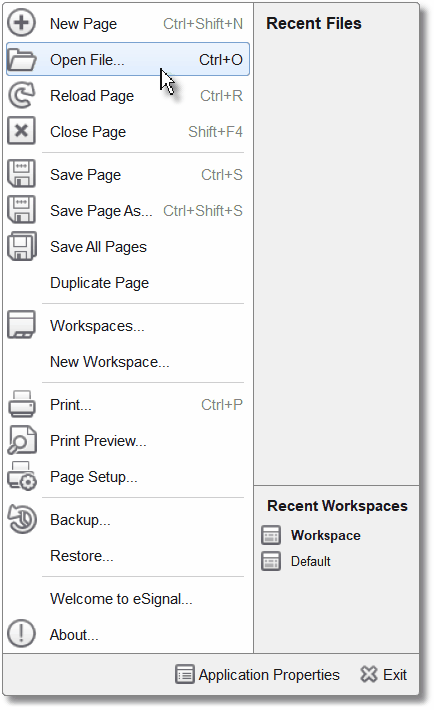
Task: Open the Workspaces... menu item
Action: coord(128,326)
